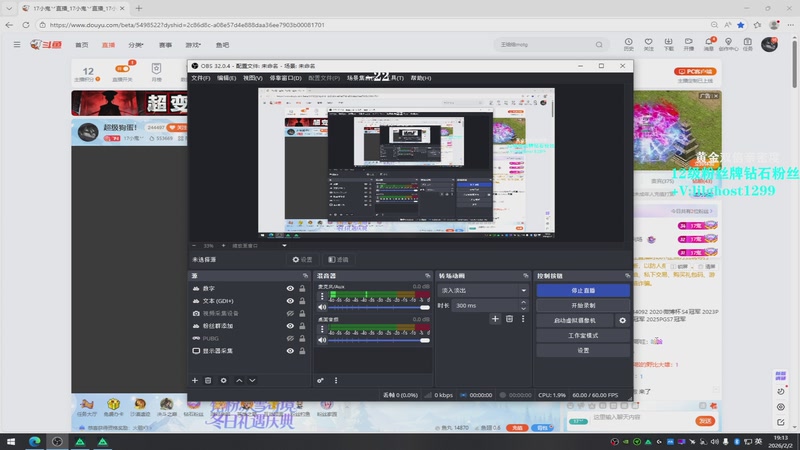Zoom out the OBS preview with minus icon
This screenshot has width=800, height=450.
point(194,245)
